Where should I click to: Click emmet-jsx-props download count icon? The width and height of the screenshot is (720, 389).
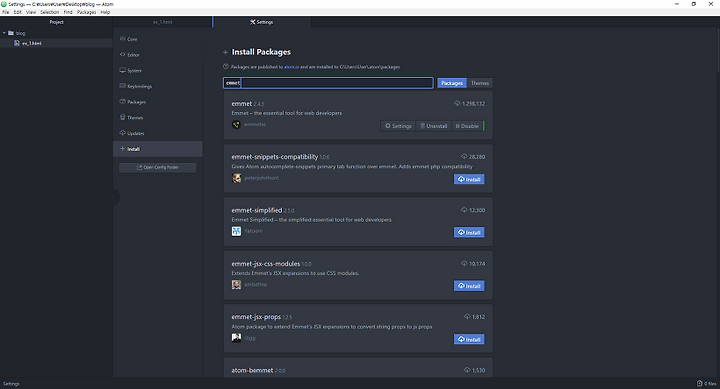pos(467,317)
